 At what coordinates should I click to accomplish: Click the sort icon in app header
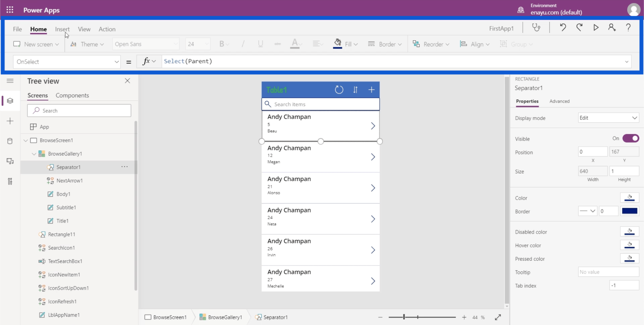pyautogui.click(x=355, y=90)
